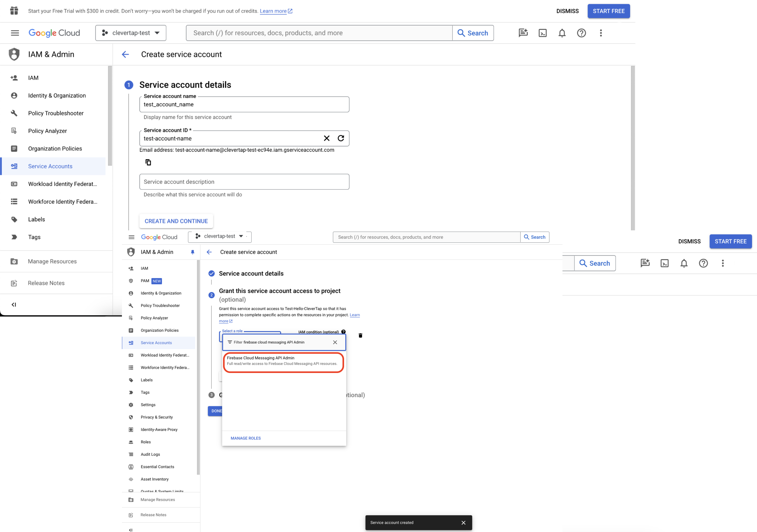
Task: Activate Cloud Shell in the upper window toolbar
Action: 543,33
